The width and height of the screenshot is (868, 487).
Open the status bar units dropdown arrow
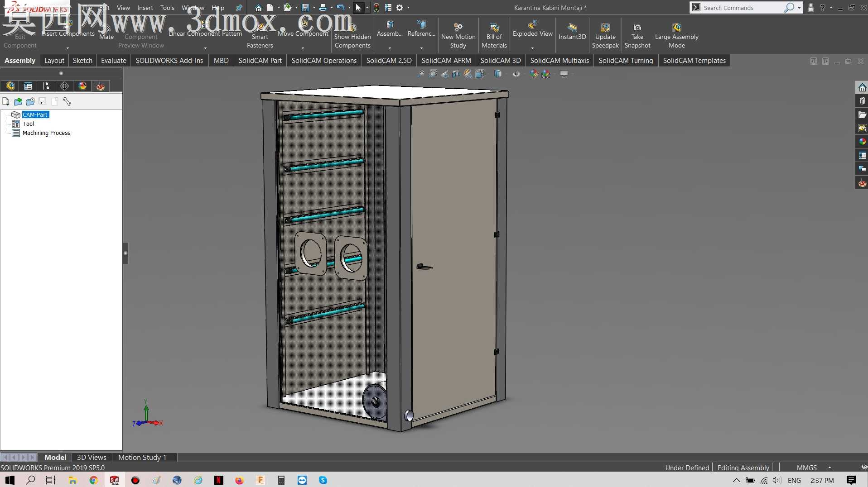tap(829, 468)
